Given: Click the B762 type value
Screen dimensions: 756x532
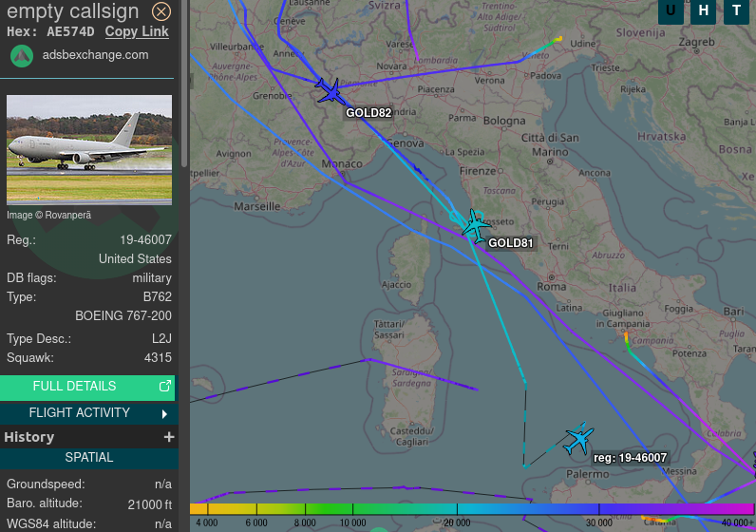Looking at the screenshot, I should coord(157,296).
